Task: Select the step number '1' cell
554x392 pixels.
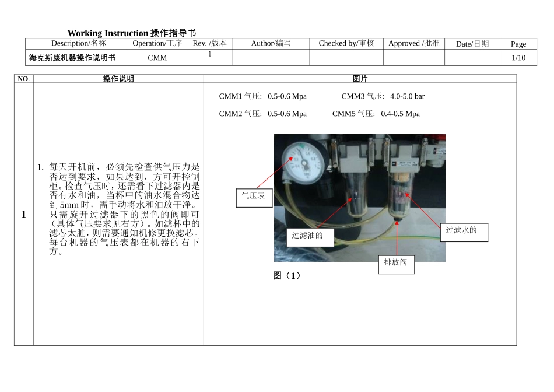Action: pos(24,214)
